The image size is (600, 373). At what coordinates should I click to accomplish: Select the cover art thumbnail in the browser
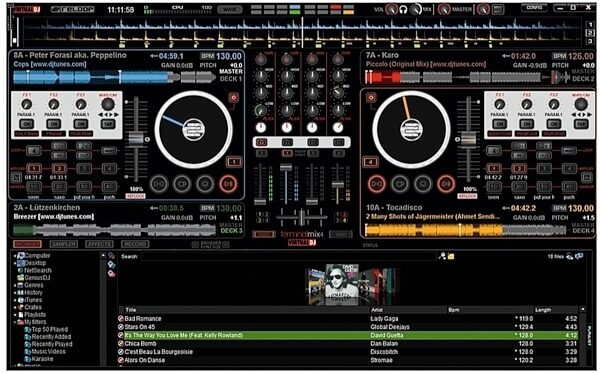click(341, 285)
